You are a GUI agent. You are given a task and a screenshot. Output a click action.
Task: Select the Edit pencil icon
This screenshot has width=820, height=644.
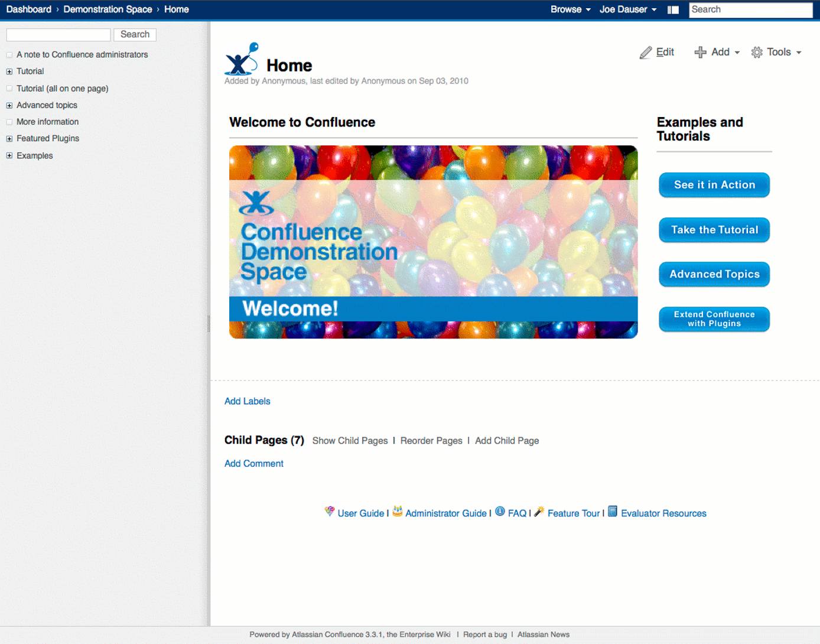[x=646, y=52]
